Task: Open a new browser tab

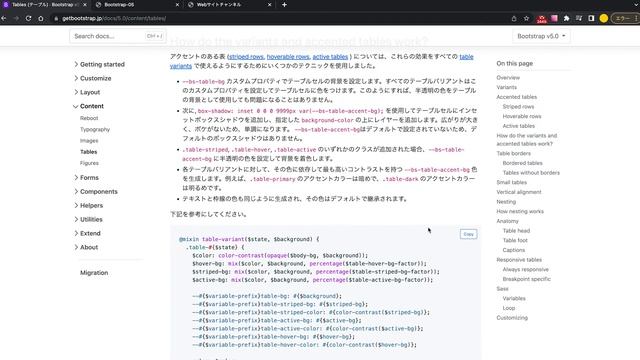Action: pyautogui.click(x=284, y=5)
